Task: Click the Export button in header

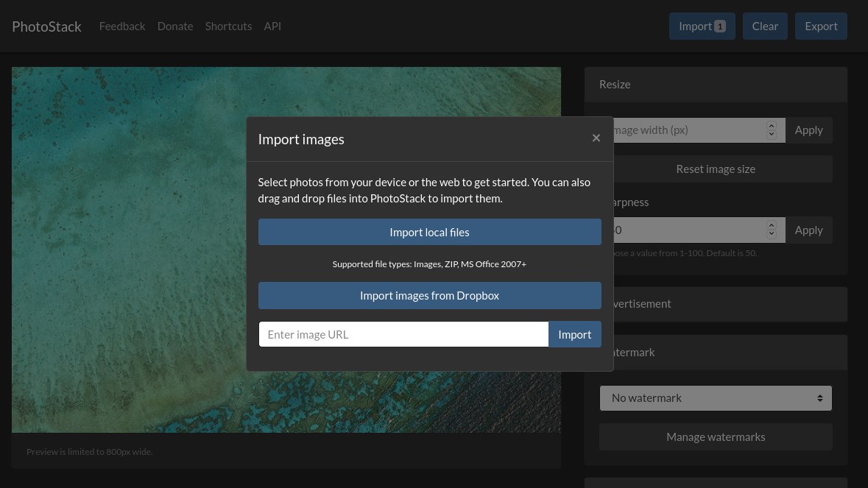Action: [821, 26]
